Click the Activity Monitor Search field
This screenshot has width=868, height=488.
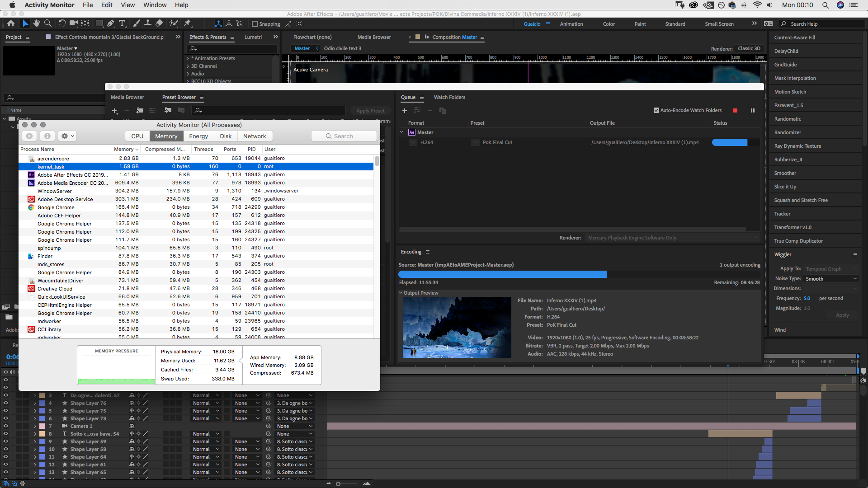[344, 136]
